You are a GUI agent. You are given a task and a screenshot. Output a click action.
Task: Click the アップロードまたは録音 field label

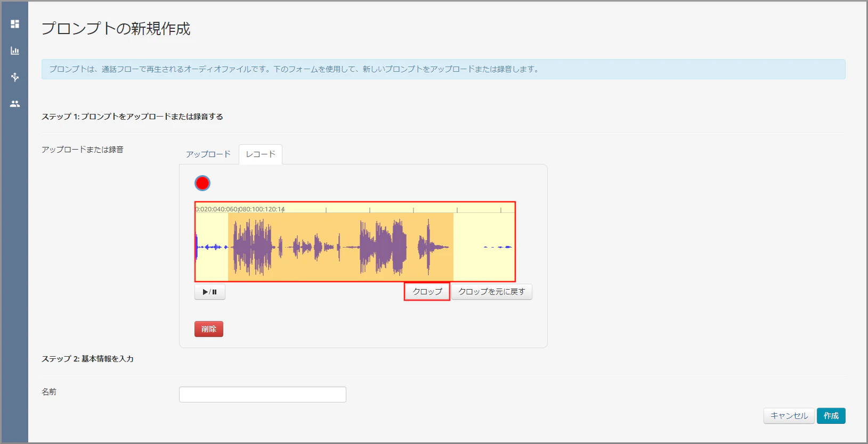(83, 150)
